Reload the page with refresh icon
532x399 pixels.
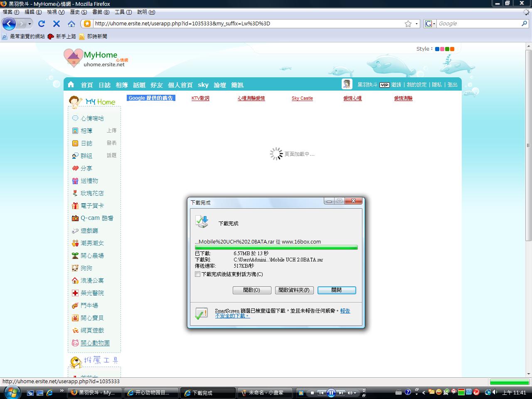click(x=41, y=24)
